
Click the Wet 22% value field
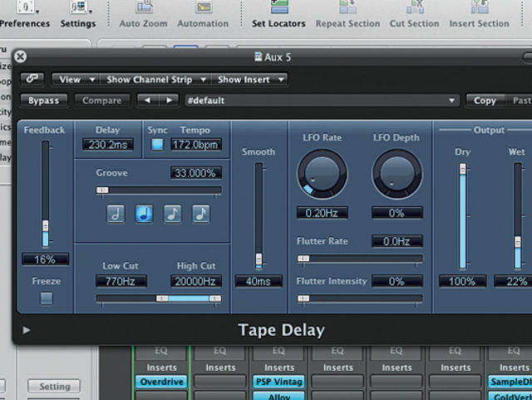(514, 281)
